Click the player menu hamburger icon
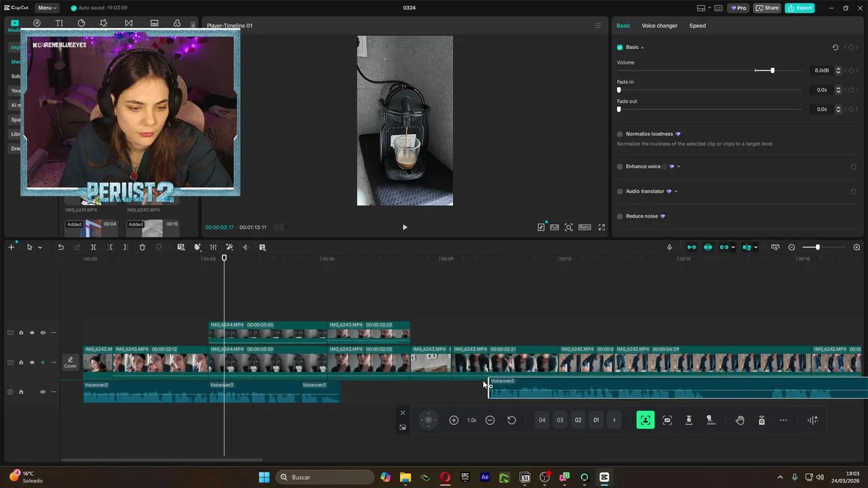The height and width of the screenshot is (488, 868). [597, 26]
